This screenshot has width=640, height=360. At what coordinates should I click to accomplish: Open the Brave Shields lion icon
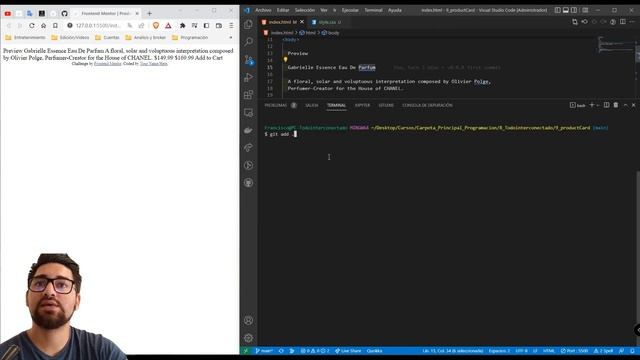point(156,25)
